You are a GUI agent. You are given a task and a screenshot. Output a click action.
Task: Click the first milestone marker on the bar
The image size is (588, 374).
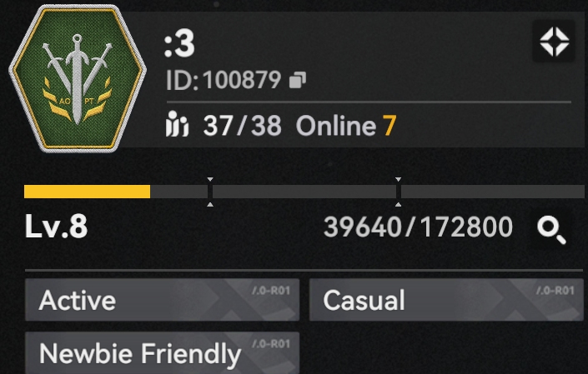[210, 192]
